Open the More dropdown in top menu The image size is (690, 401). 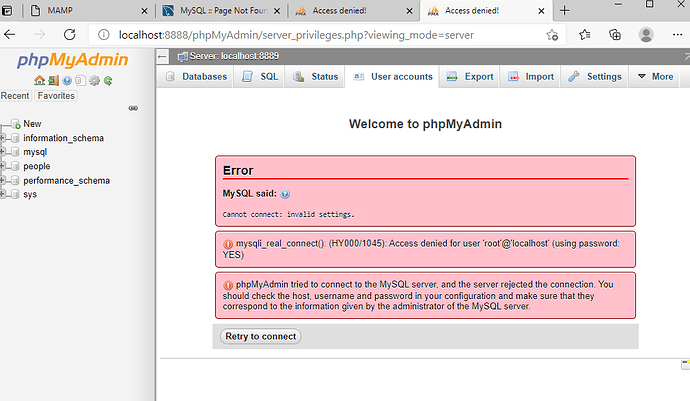click(655, 77)
